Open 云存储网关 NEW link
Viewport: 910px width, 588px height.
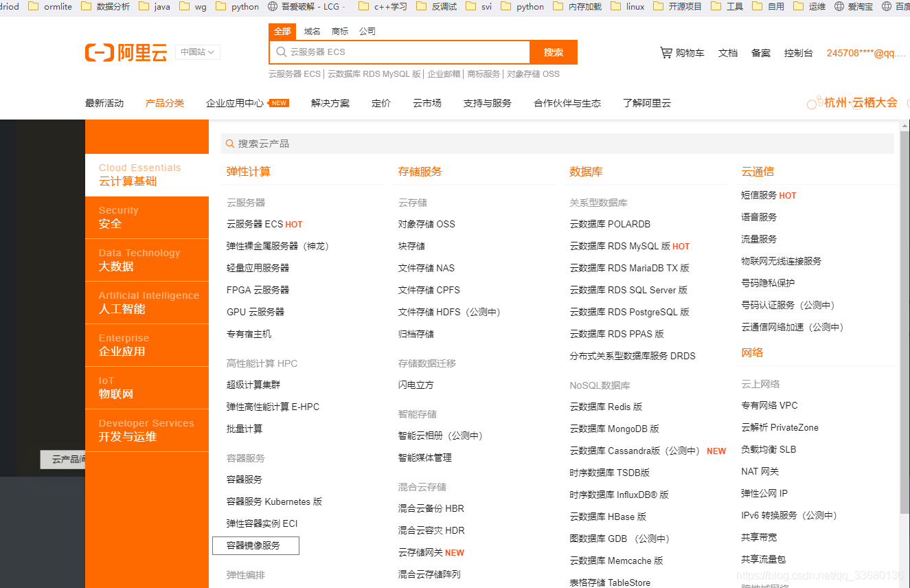click(x=431, y=552)
